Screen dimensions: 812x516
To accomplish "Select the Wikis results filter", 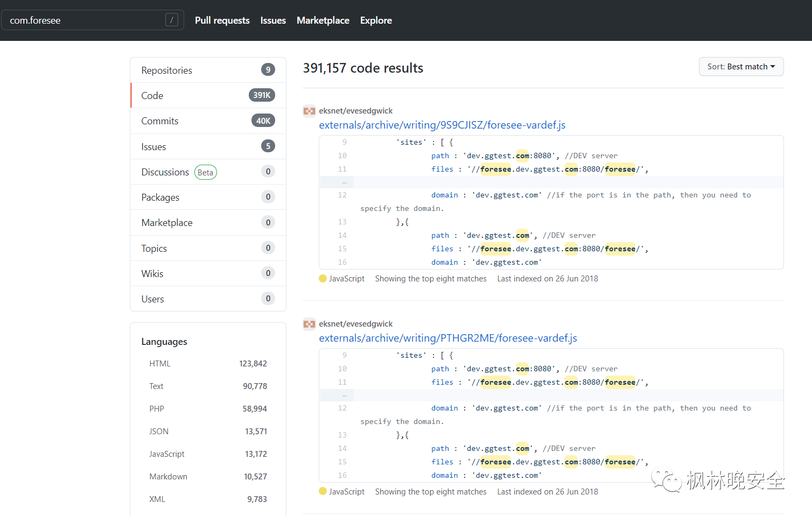I will 208,273.
